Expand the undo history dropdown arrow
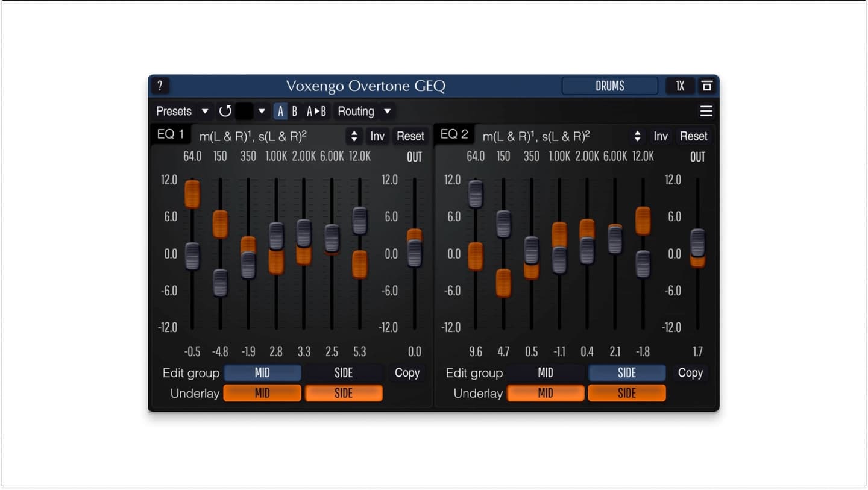The image size is (868, 490). 262,111
